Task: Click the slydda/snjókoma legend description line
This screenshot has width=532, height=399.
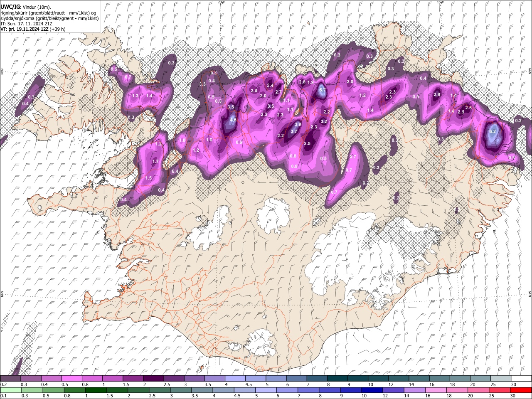Action: tap(49, 19)
